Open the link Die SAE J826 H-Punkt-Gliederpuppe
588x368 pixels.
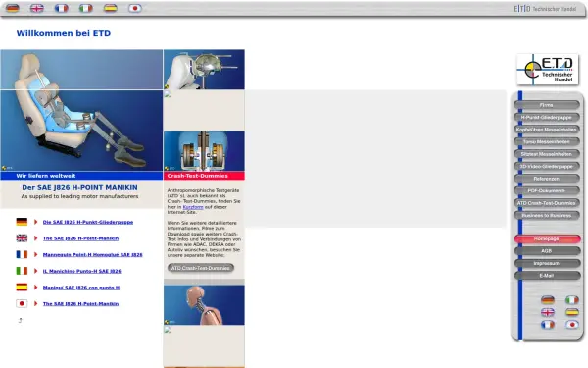click(x=88, y=222)
